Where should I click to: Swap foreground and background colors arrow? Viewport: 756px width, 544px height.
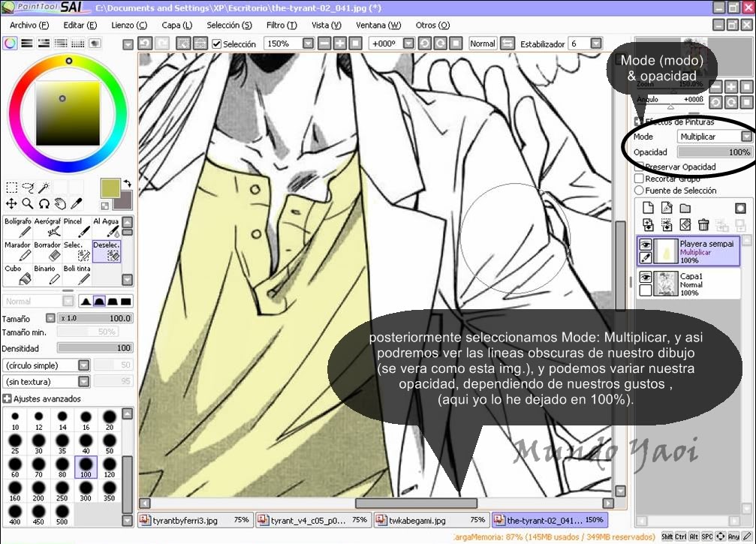coord(127,184)
